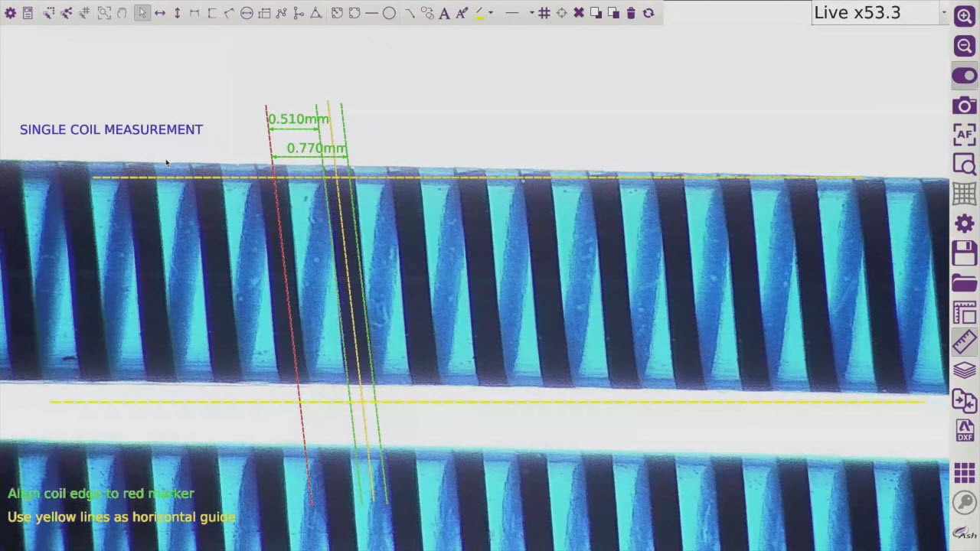Save using the floppy disk icon
980x551 pixels.
click(x=964, y=253)
